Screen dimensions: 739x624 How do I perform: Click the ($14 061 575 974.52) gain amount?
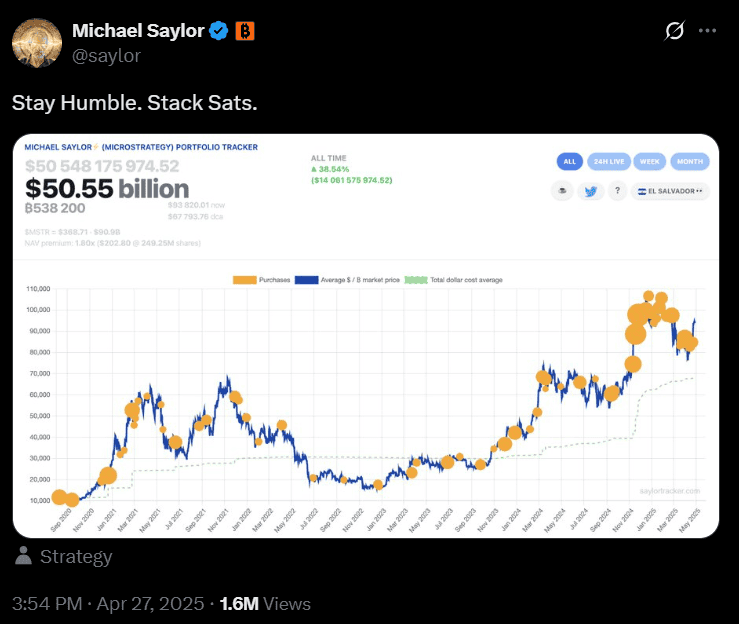click(352, 180)
